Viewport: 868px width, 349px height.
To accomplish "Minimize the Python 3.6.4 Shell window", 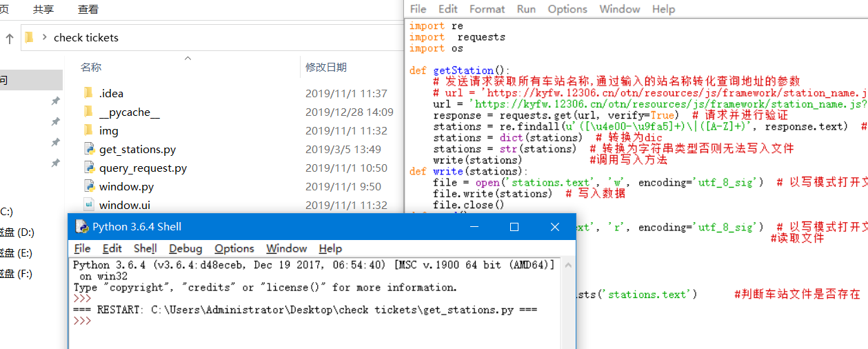I will click(474, 227).
